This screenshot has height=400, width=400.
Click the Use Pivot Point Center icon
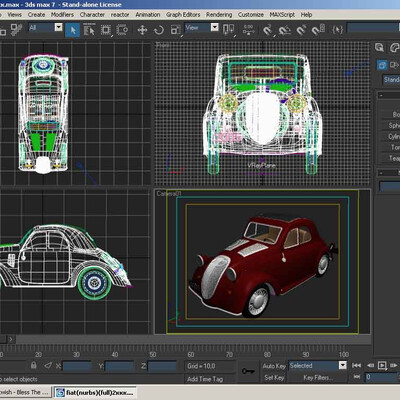coord(229,30)
